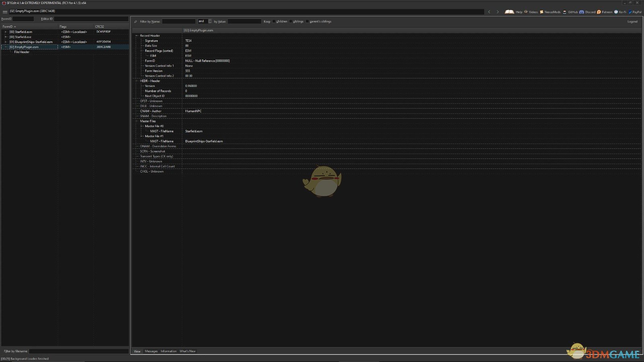This screenshot has height=362, width=644.
Task: Click the forward navigation arrow
Action: (497, 12)
